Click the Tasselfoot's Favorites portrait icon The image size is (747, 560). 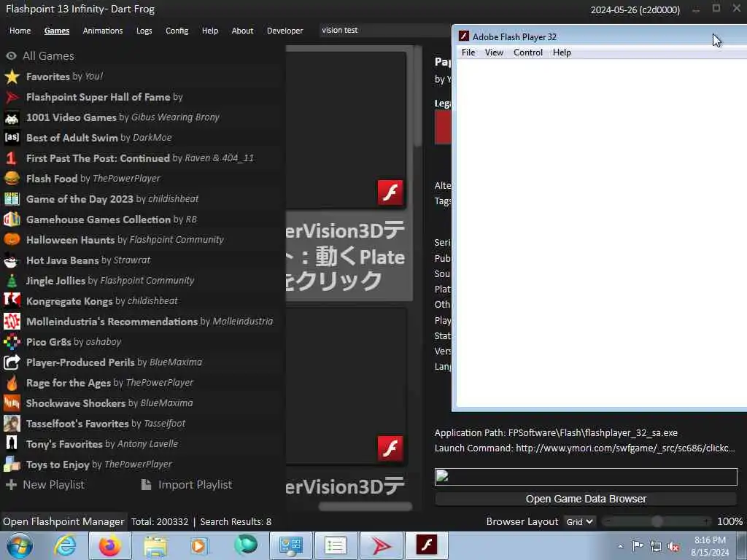pyautogui.click(x=12, y=424)
